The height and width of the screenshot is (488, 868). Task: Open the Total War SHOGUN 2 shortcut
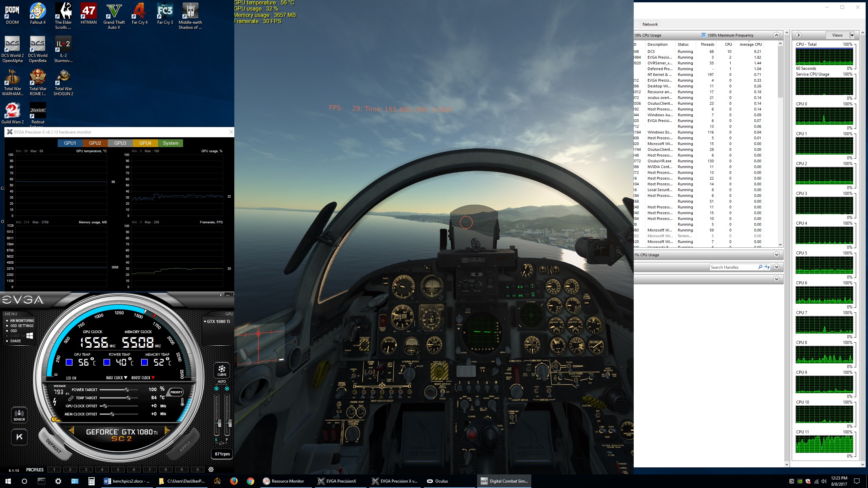tap(63, 82)
